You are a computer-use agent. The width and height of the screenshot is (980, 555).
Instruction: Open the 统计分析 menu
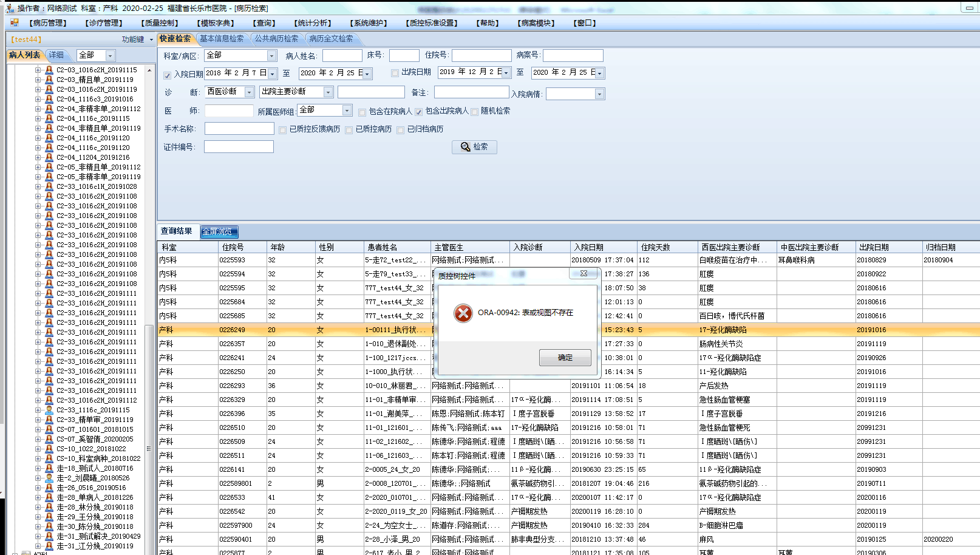tap(313, 23)
